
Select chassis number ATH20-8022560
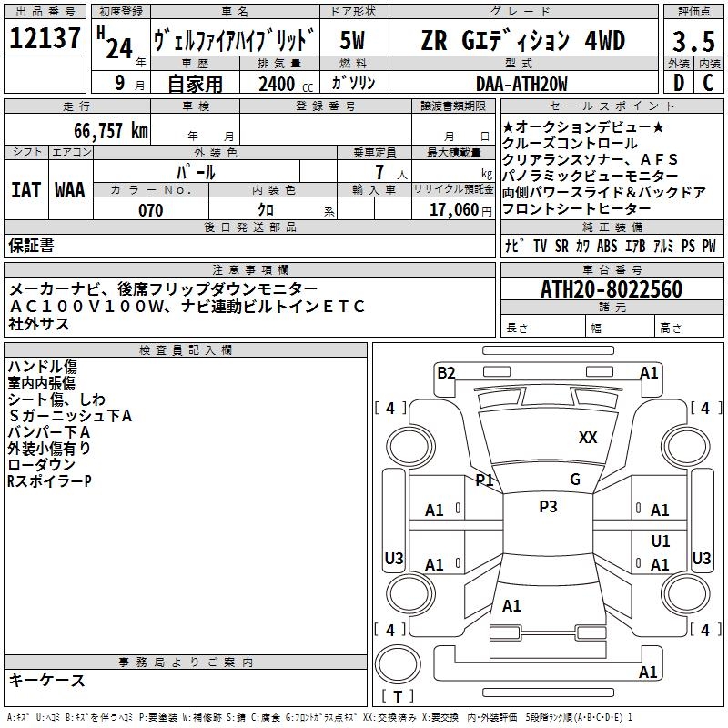(x=612, y=289)
